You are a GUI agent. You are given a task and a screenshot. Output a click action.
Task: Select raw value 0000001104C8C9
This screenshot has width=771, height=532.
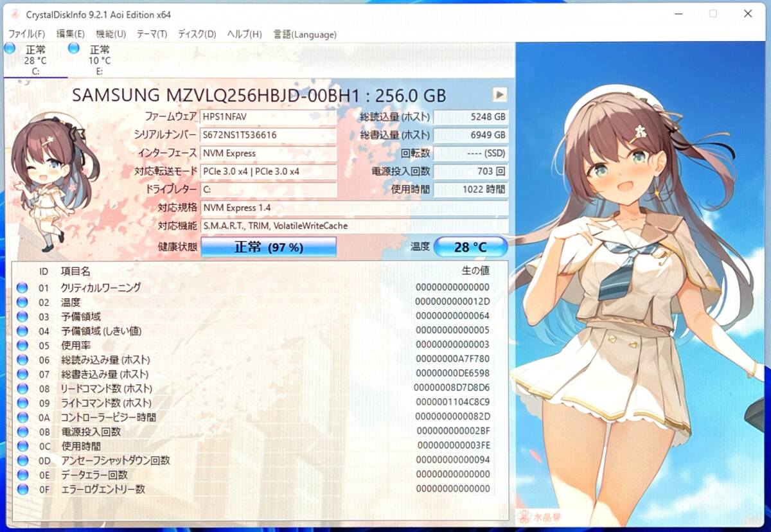[x=452, y=403]
